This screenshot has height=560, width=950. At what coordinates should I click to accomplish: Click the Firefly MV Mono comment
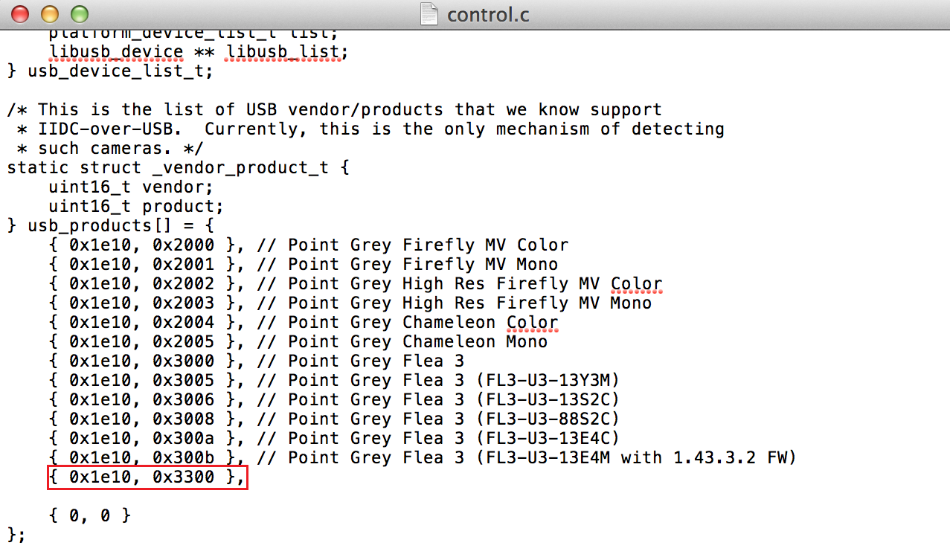click(480, 265)
